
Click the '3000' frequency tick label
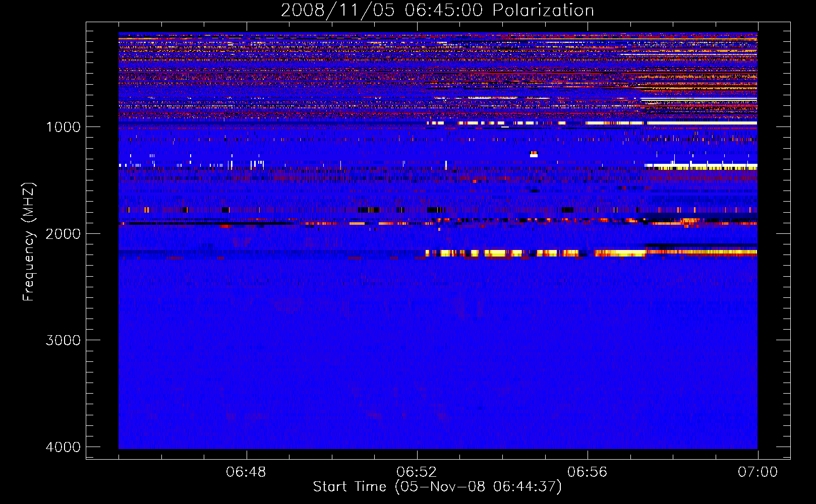point(63,340)
